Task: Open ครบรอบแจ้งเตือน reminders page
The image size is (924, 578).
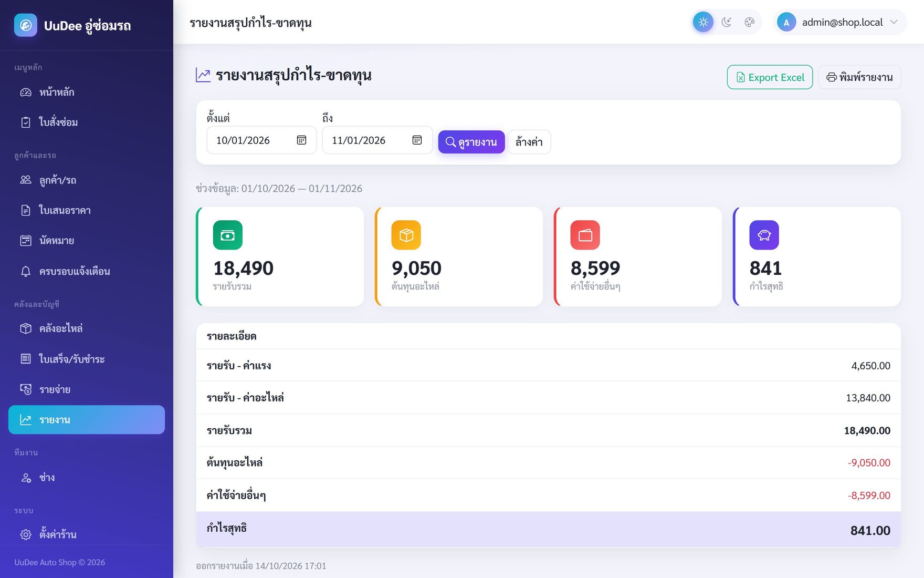Action: tap(87, 271)
